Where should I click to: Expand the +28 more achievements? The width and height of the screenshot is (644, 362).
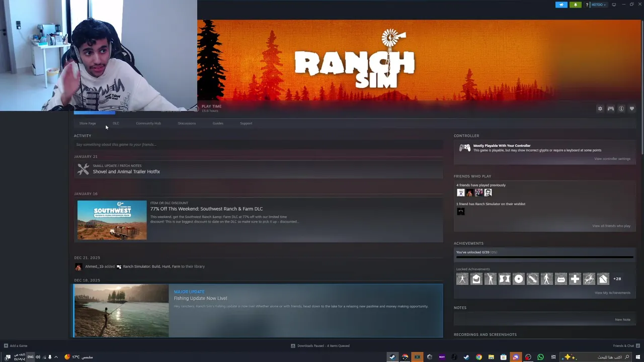click(x=617, y=279)
